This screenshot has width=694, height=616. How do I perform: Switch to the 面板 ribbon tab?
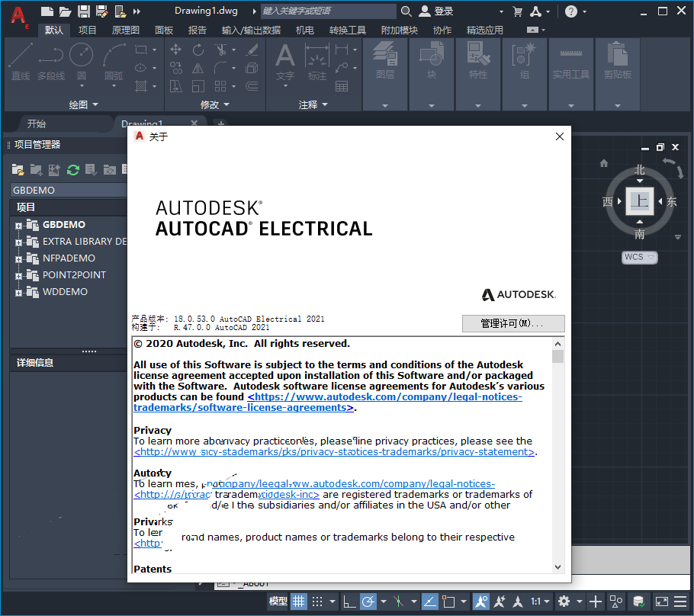[x=164, y=30]
